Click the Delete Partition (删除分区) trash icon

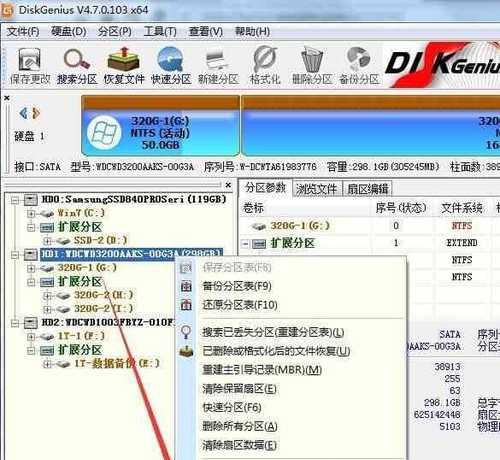312,59
